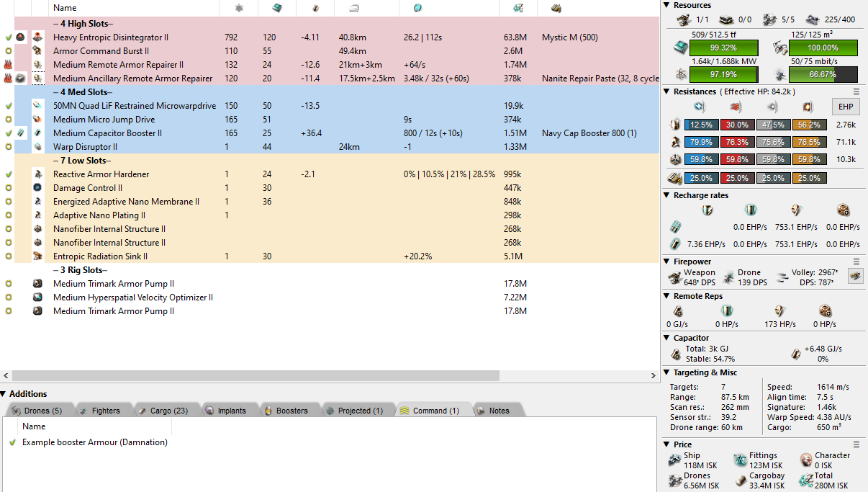This screenshot has width=868, height=492.
Task: Click the Nanite Repair Paste charge icon
Action: pos(21,79)
